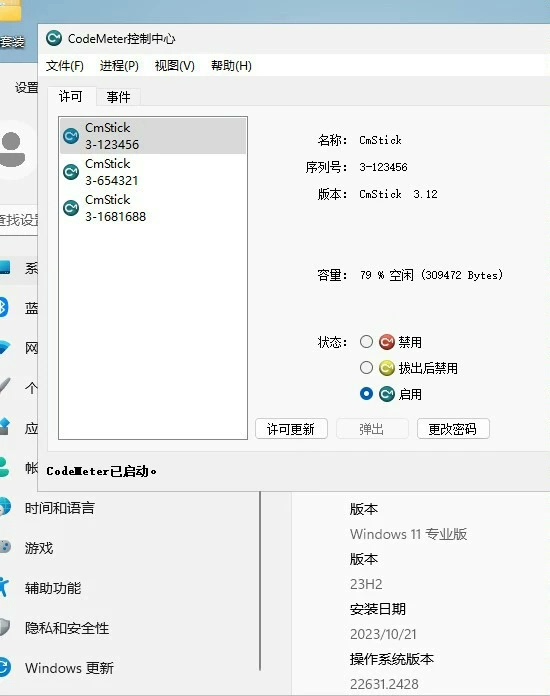Click the green 启用 status icon
550x696 pixels.
coord(387,394)
